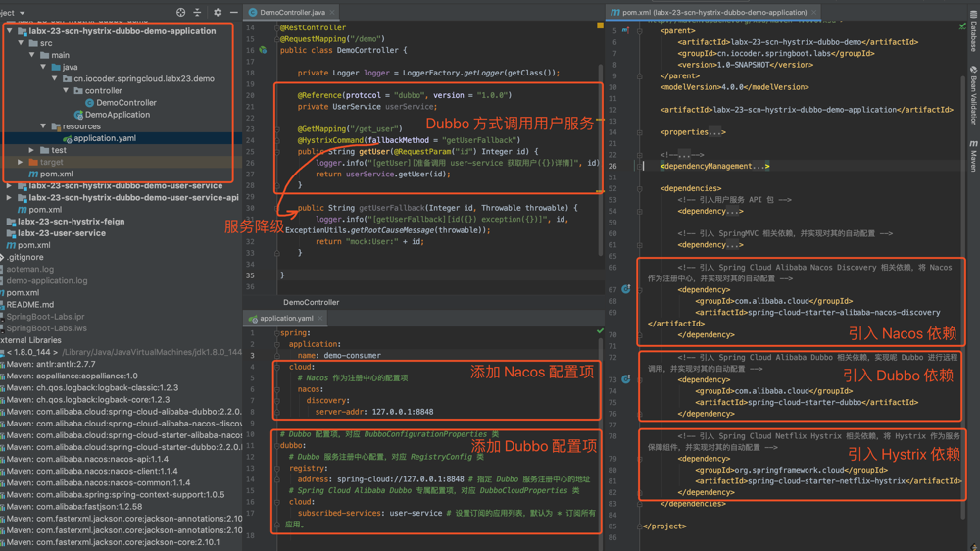
Task: Select DemoApplication in the project tree
Action: [x=118, y=115]
